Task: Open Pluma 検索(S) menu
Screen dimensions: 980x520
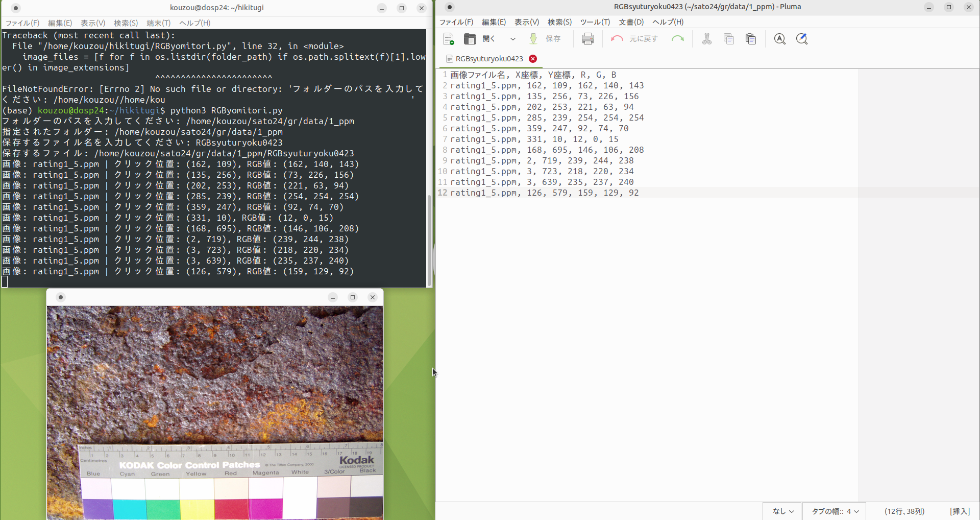Action: (x=559, y=22)
